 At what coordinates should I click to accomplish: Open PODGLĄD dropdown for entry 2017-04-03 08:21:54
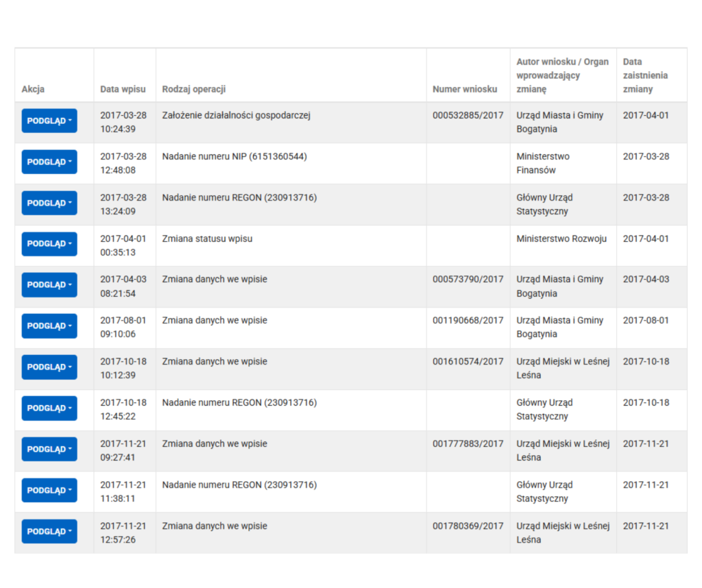coord(49,285)
